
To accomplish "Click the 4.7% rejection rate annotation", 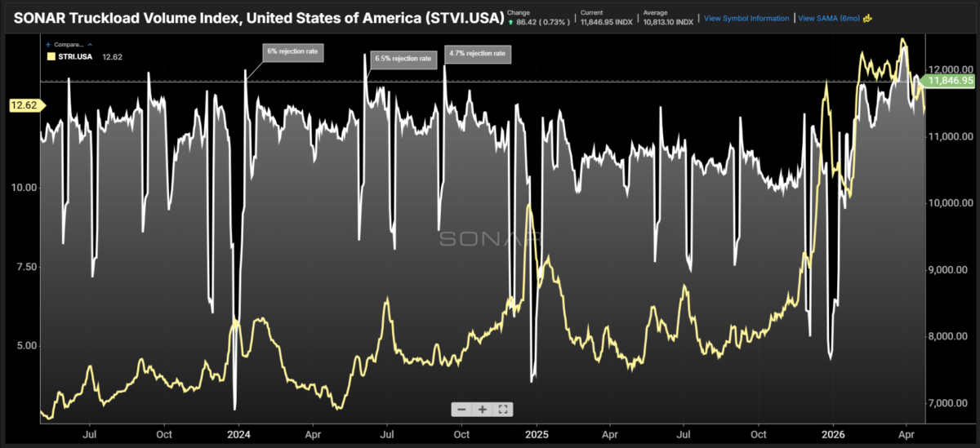I will point(478,55).
